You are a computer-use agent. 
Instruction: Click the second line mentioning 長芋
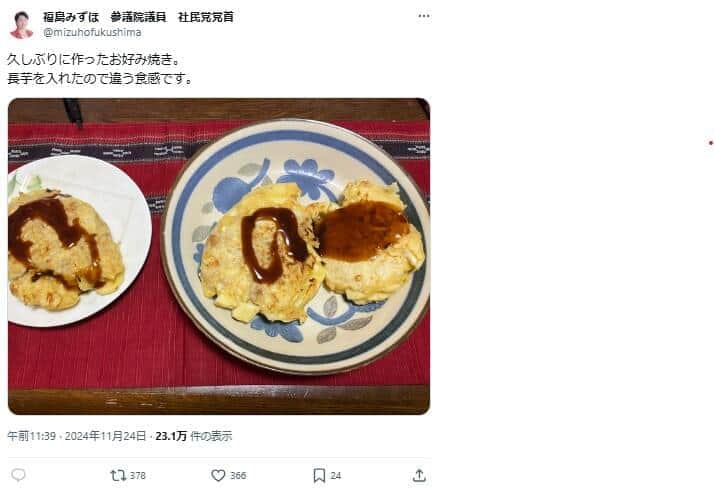[x=100, y=78]
